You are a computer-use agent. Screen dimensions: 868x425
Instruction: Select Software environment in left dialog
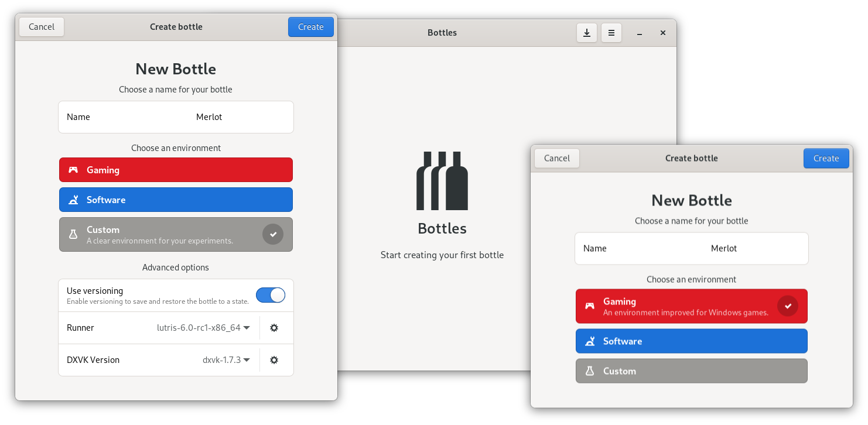pos(176,200)
